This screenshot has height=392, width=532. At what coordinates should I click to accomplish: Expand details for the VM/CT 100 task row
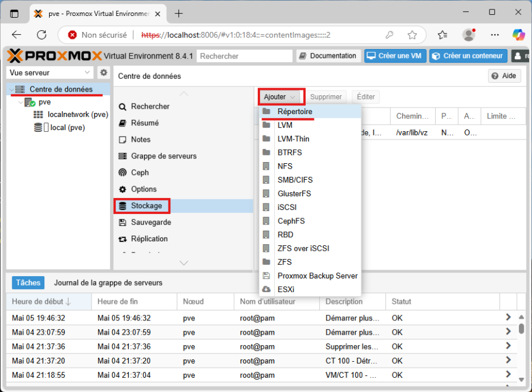pos(508,374)
